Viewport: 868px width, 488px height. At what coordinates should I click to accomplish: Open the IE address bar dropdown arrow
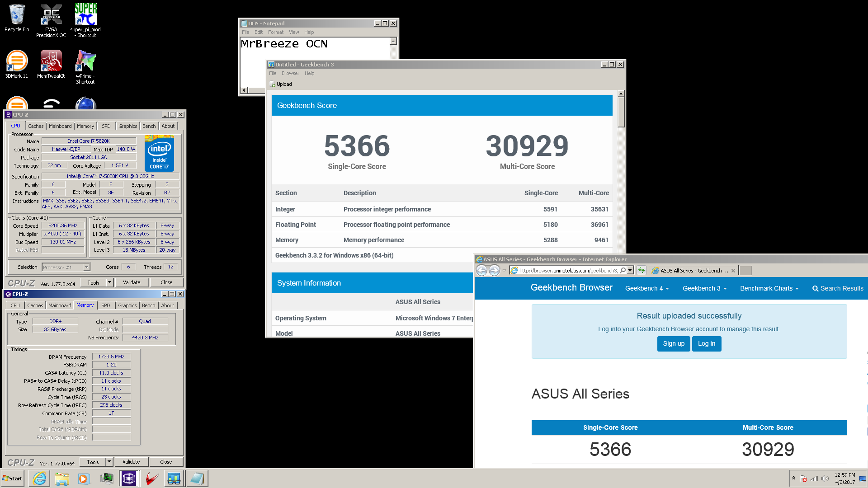tap(630, 270)
